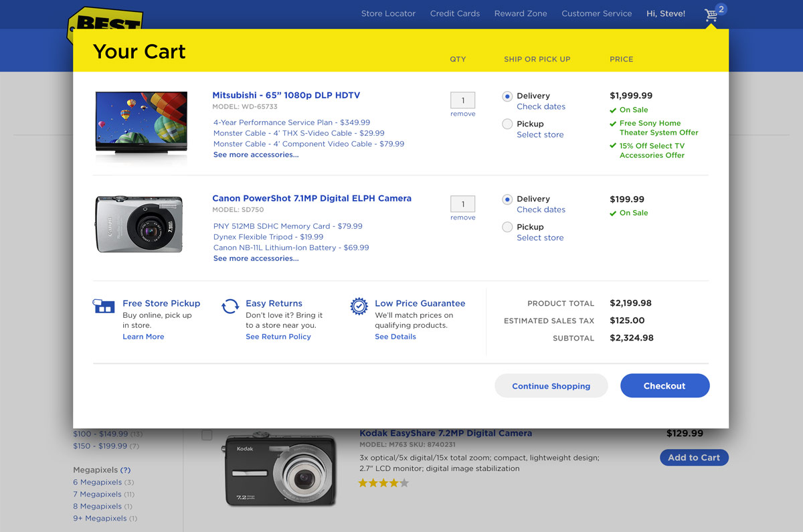The width and height of the screenshot is (803, 532).
Task: Select Pickup for the Canon PowerShot camera
Action: point(507,227)
